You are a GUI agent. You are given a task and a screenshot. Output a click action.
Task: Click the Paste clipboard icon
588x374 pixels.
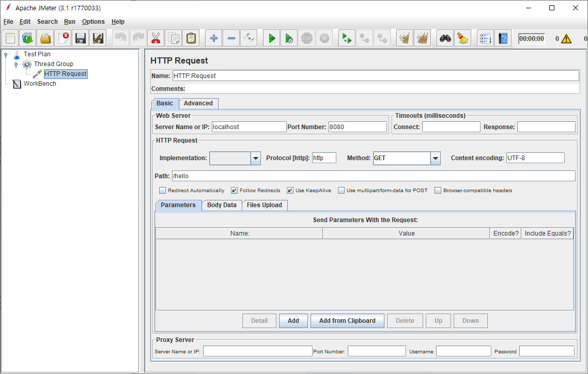click(x=191, y=38)
